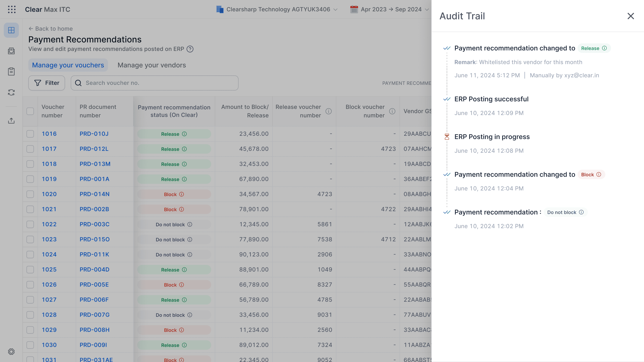Go Back to home link
Viewport: 644px width, 362px height.
point(50,29)
